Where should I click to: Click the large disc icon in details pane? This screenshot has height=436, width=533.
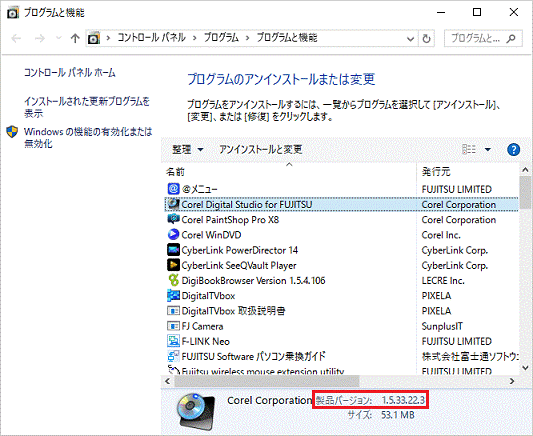(x=196, y=411)
